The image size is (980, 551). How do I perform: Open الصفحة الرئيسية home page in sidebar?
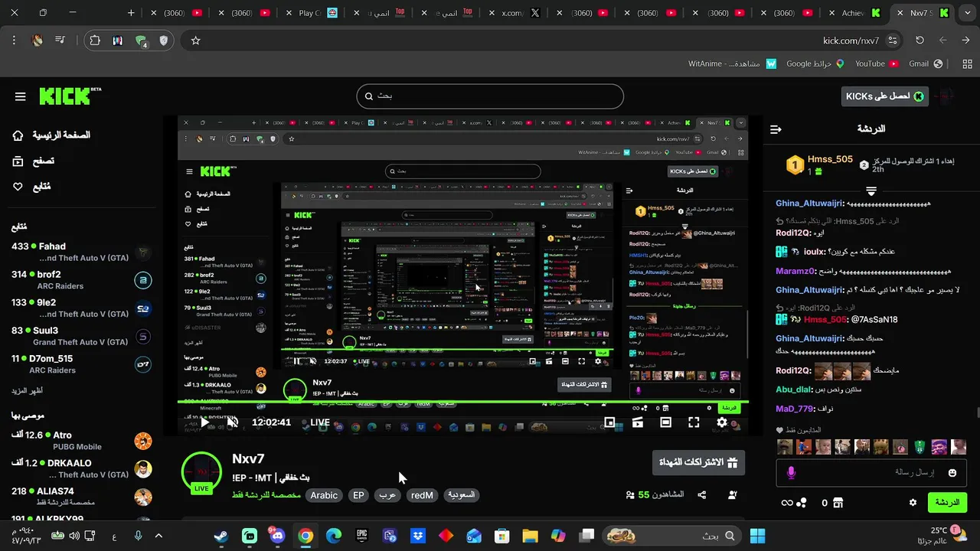pyautogui.click(x=51, y=135)
